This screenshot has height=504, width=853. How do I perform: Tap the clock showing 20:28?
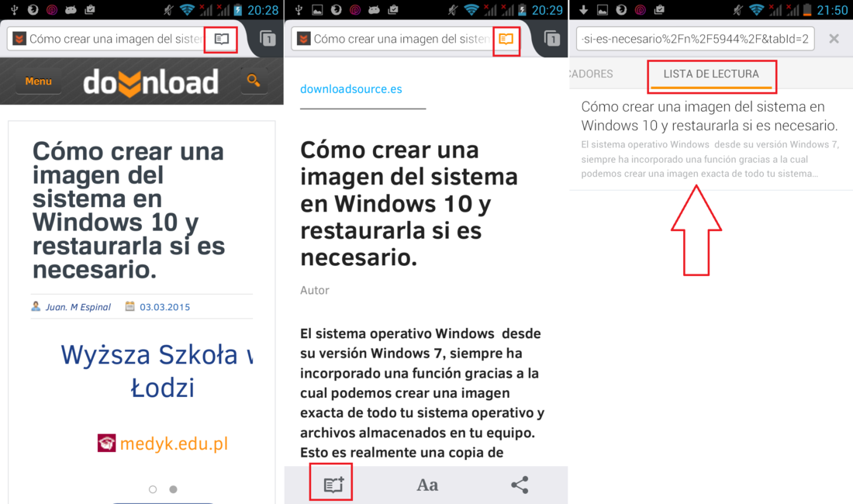pos(263,10)
